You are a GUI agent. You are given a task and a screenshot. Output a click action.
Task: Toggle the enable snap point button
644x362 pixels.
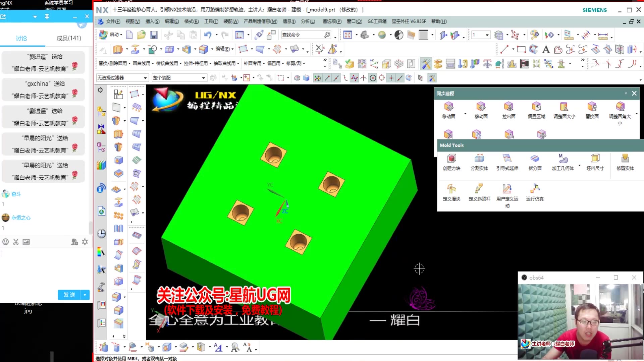coord(317,78)
